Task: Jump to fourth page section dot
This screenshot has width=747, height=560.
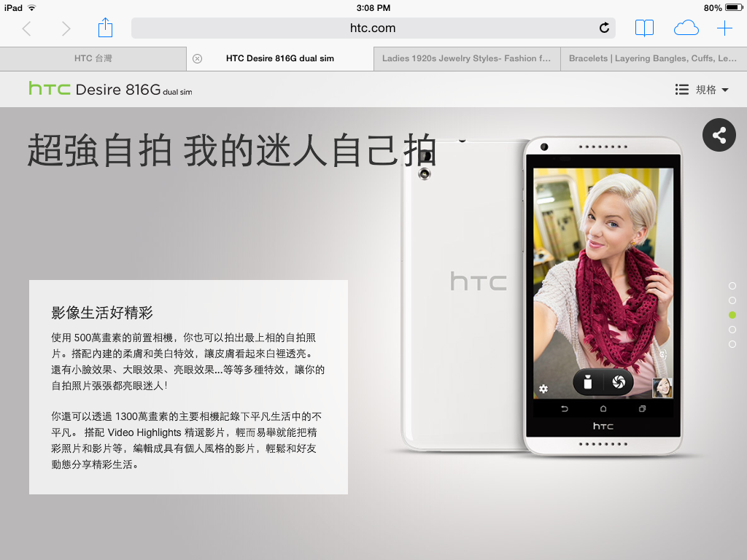Action: 732,330
